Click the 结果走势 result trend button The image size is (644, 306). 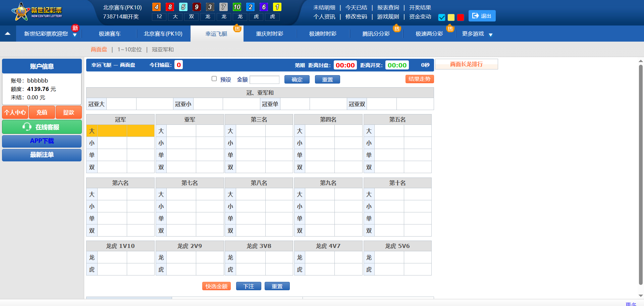(419, 79)
